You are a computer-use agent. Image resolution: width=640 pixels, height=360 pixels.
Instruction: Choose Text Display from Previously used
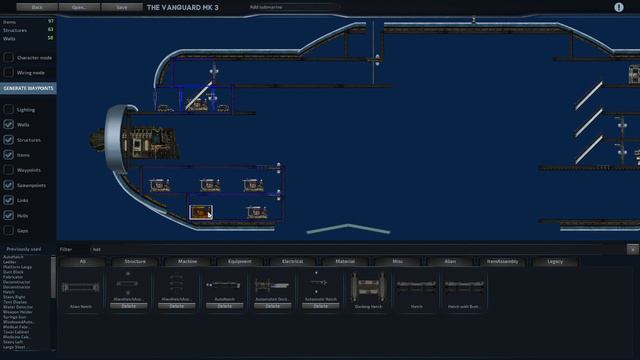coord(15,302)
